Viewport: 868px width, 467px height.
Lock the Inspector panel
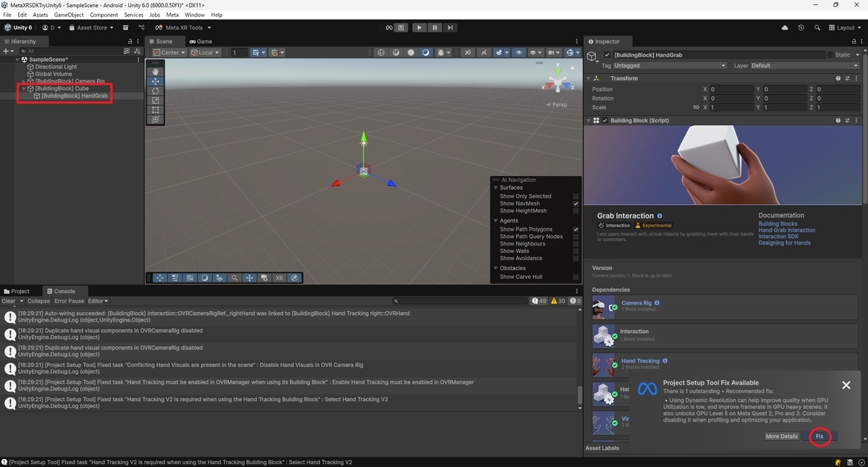[x=853, y=41]
